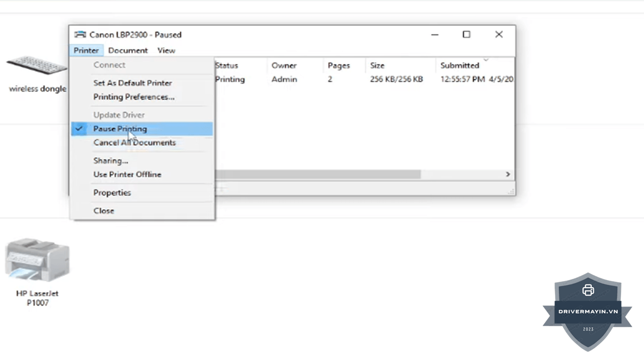Click the horizontal scrollbar right arrow
Screen dimensions: 644x362
[508, 174]
